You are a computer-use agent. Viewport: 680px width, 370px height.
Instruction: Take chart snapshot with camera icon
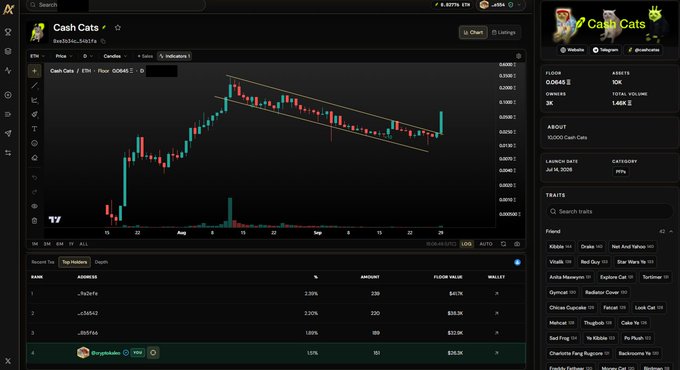coord(517,244)
